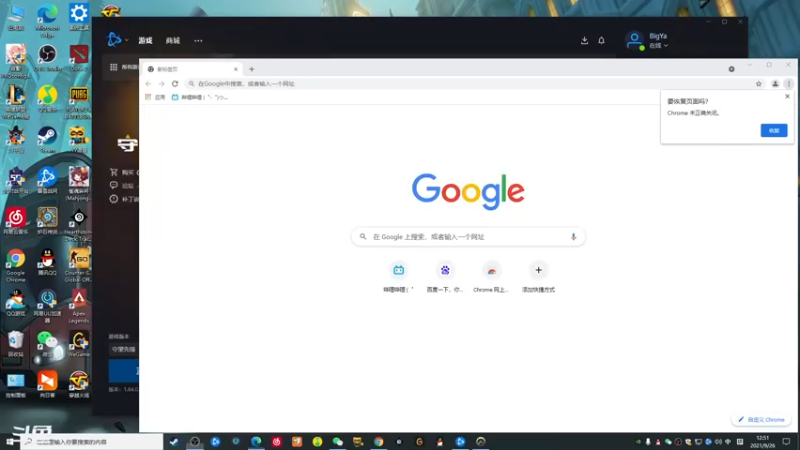Open the Hearthstone Deck Tracker desktop shortcut

[79, 224]
